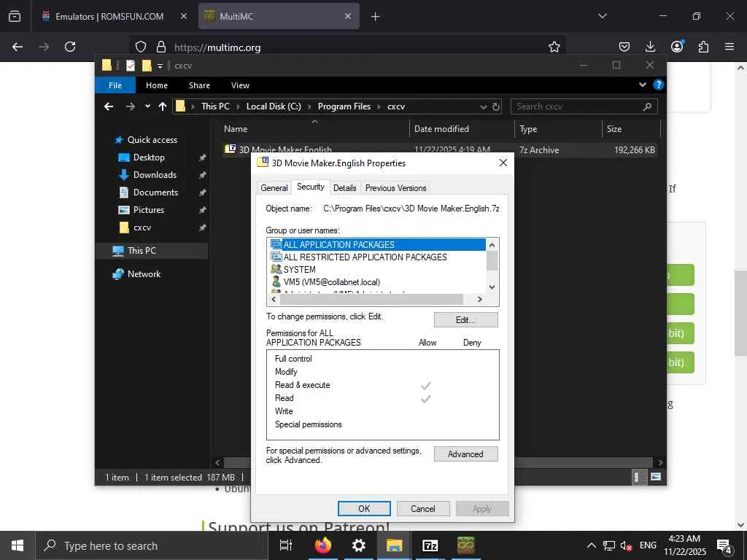Click taskbar search box

pyautogui.click(x=152, y=545)
